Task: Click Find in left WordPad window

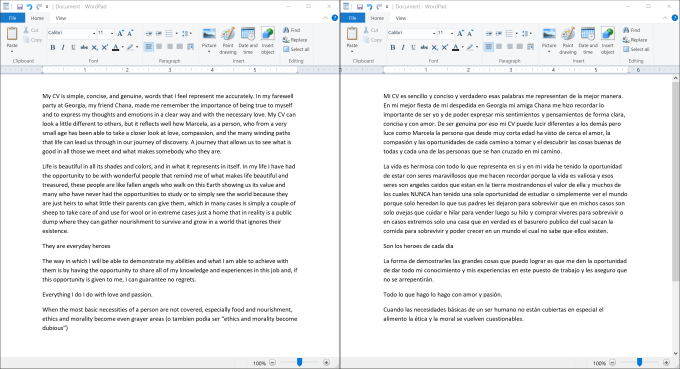Action: click(x=291, y=30)
